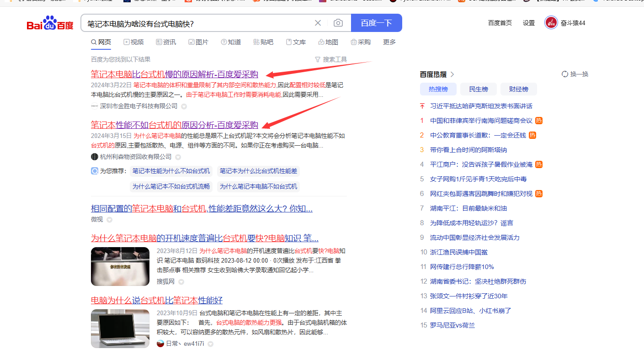This screenshot has height=354, width=644.
Task: Open result 电脑为什么说台式机比笔记本性能好
Action: [157, 300]
